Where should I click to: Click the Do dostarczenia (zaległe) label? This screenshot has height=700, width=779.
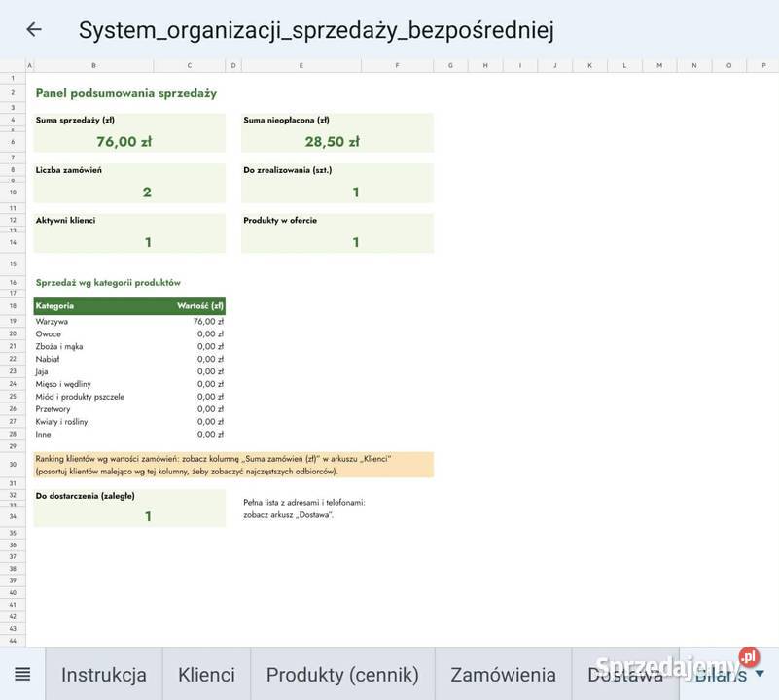pyautogui.click(x=85, y=496)
